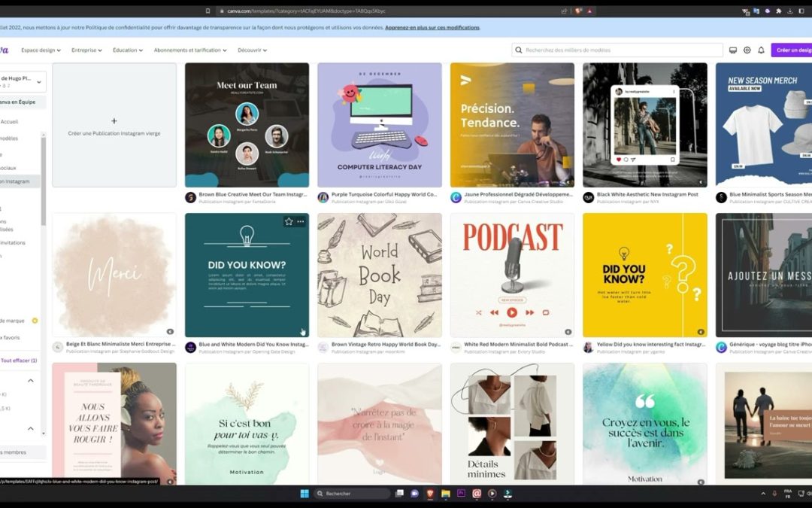
Task: Open the Accueil item in the sidebar
Action: tap(10, 122)
